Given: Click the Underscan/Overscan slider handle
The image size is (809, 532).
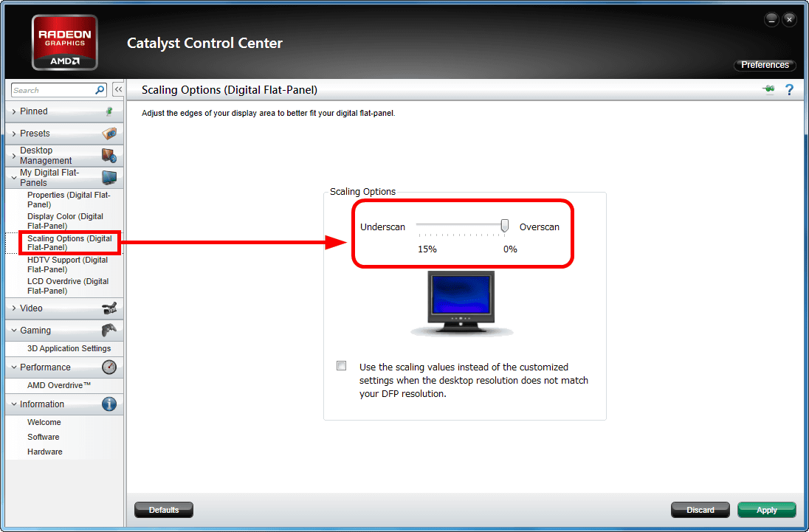Looking at the screenshot, I should (505, 225).
